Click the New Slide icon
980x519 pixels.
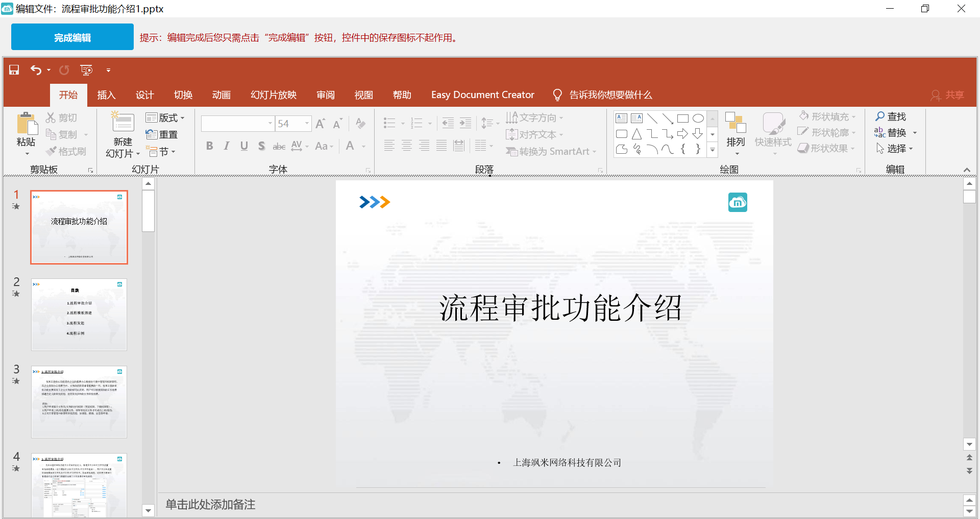[x=123, y=123]
